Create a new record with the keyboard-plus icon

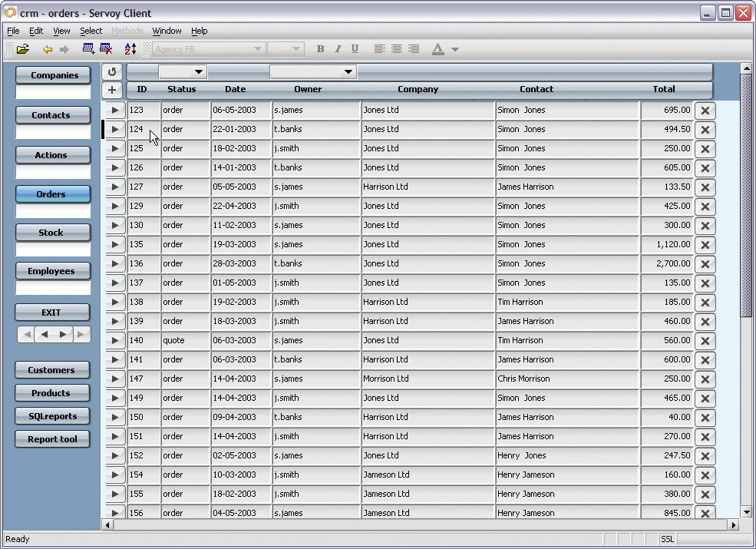pos(90,48)
